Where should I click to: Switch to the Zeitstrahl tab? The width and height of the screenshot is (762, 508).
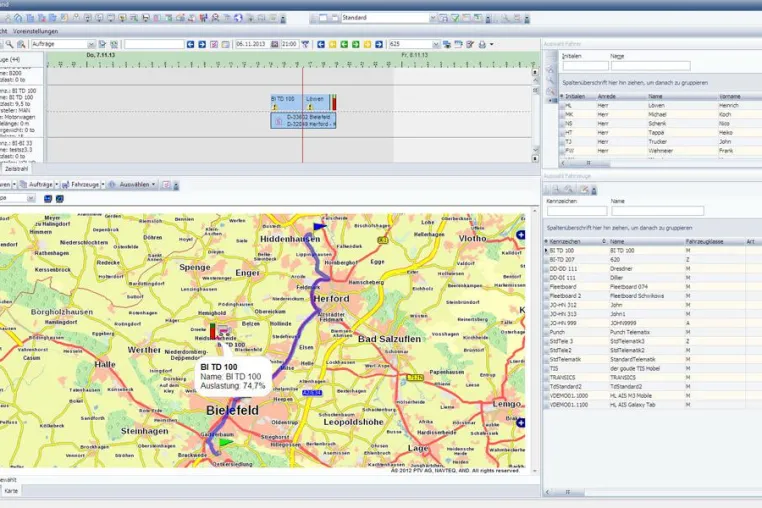16,169
